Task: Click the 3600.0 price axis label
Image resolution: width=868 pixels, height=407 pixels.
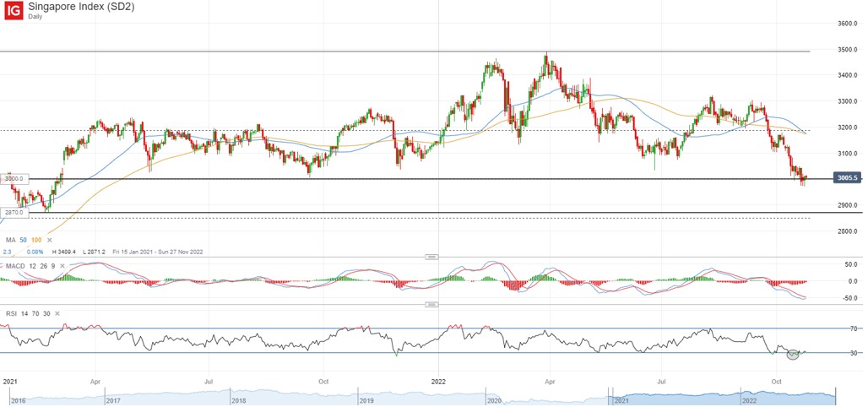Action: point(846,24)
